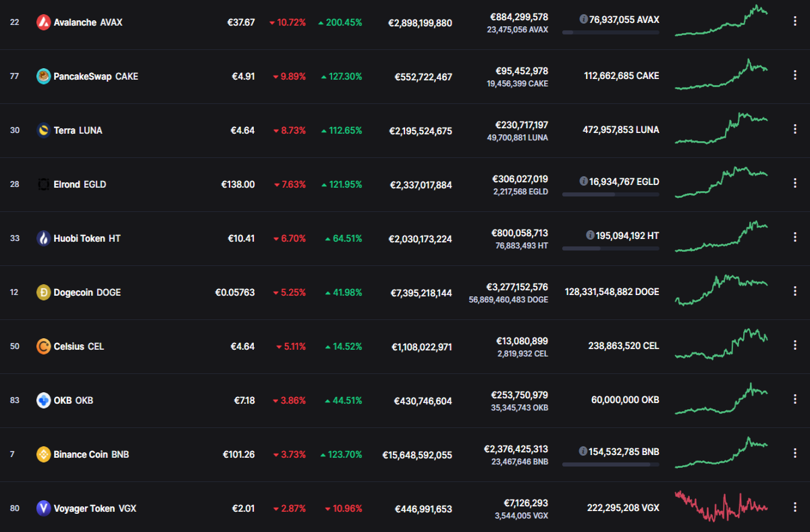Click Voyager Token 7-day change 10.96%
Image resolution: width=810 pixels, height=532 pixels.
[x=344, y=508]
